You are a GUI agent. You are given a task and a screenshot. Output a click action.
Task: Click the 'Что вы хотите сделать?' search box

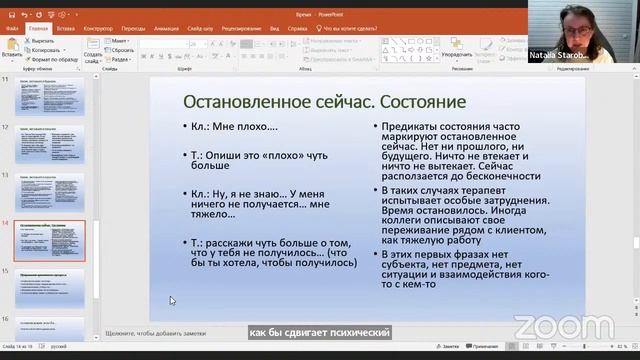[x=347, y=29]
